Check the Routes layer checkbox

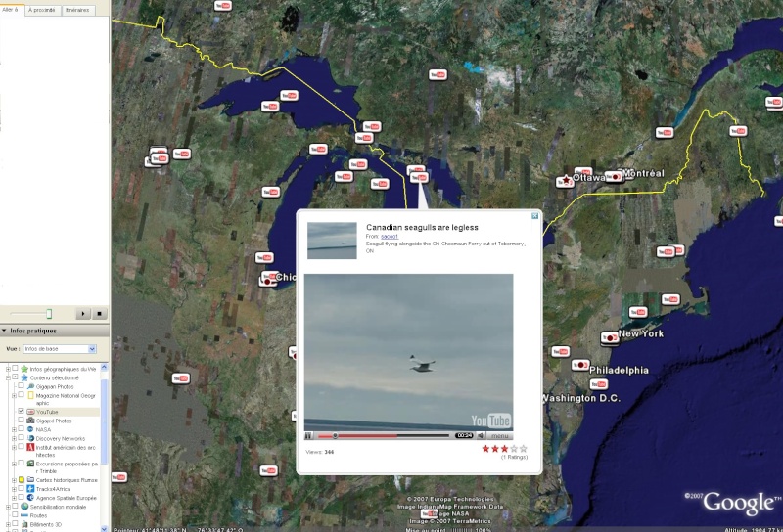point(15,515)
